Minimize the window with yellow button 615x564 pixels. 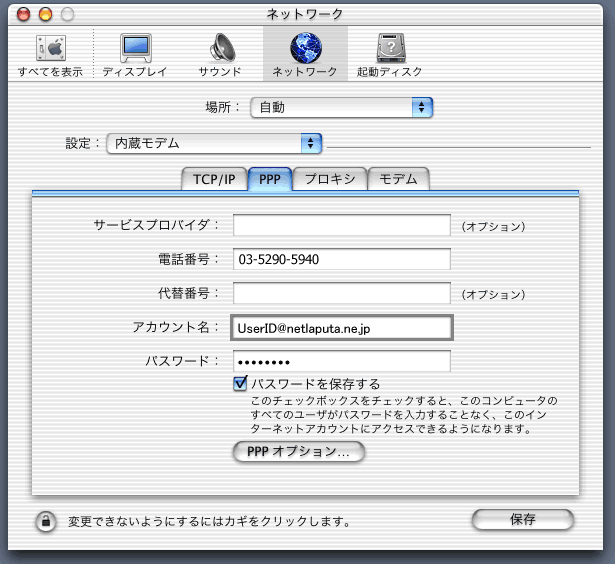pyautogui.click(x=45, y=15)
